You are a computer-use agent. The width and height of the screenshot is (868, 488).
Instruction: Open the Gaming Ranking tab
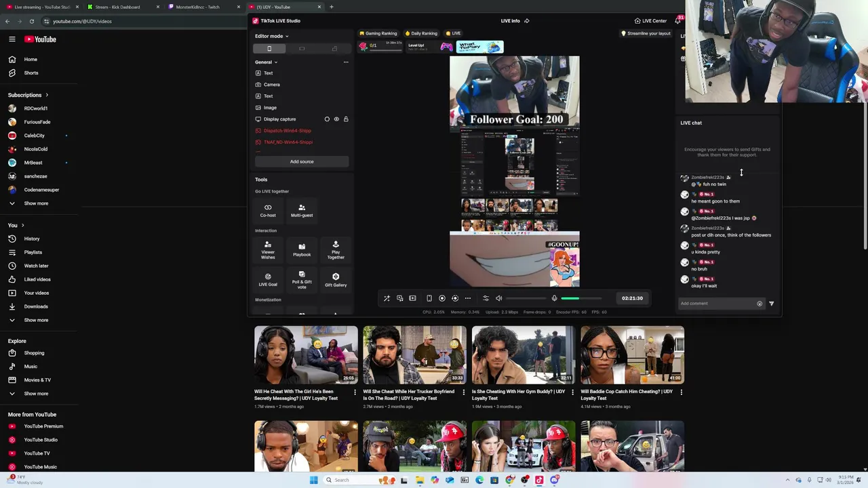(378, 33)
